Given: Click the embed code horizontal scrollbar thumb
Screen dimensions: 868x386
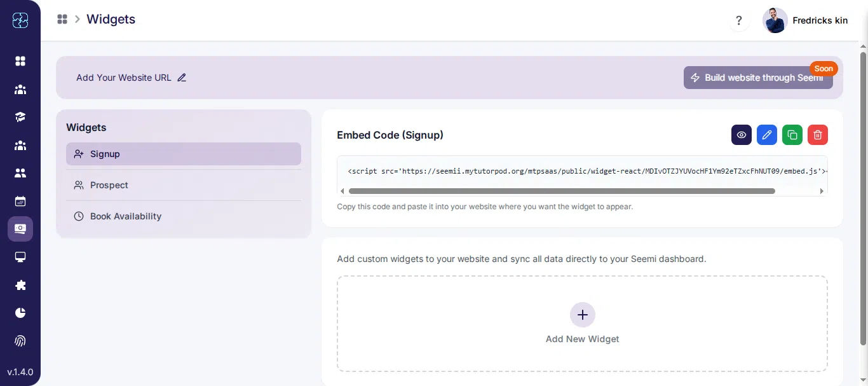Looking at the screenshot, I should coord(562,191).
